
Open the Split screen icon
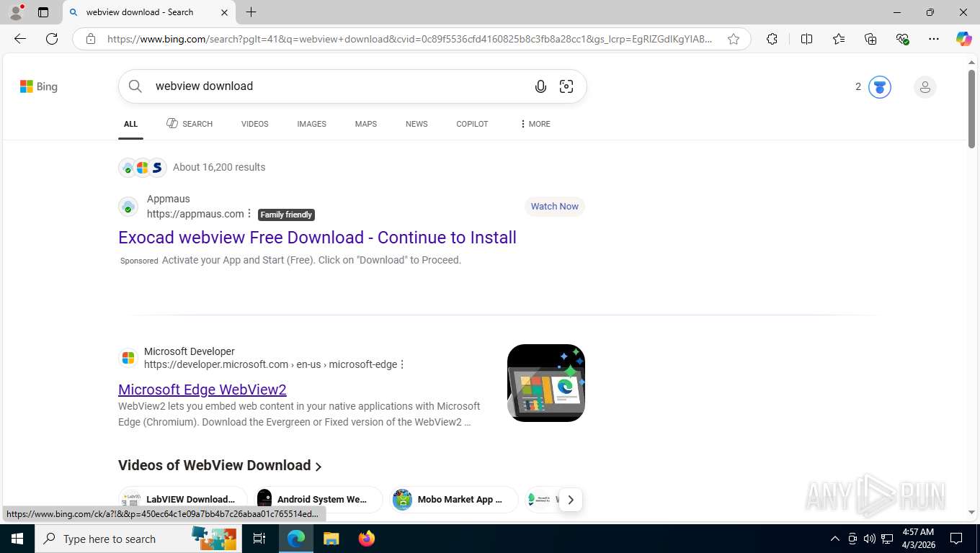(x=807, y=39)
